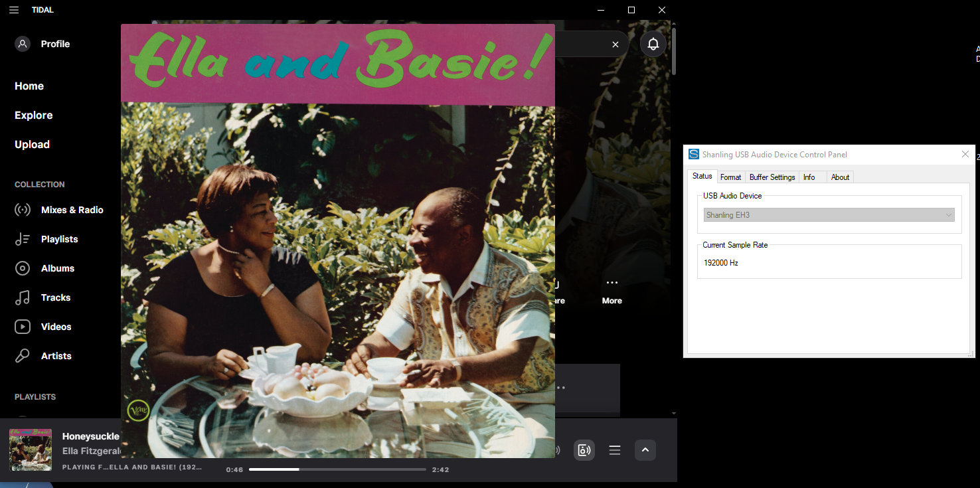
Task: Show the play queue icon
Action: 614,450
